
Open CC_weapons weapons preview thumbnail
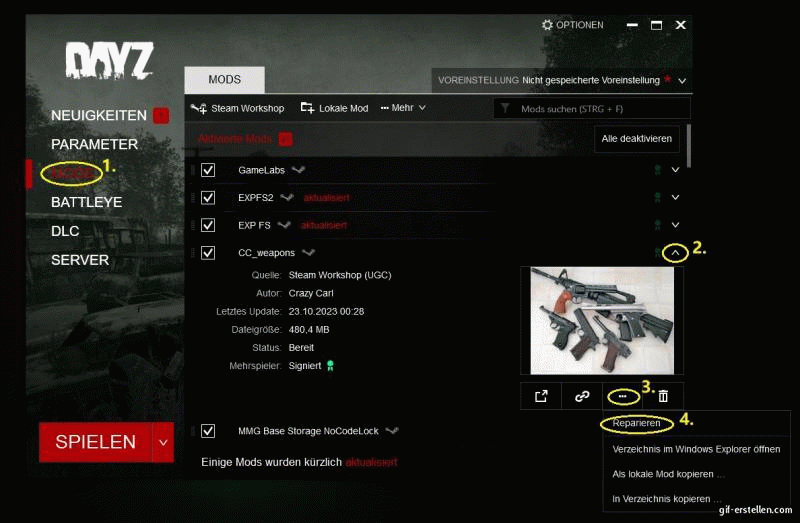602,320
